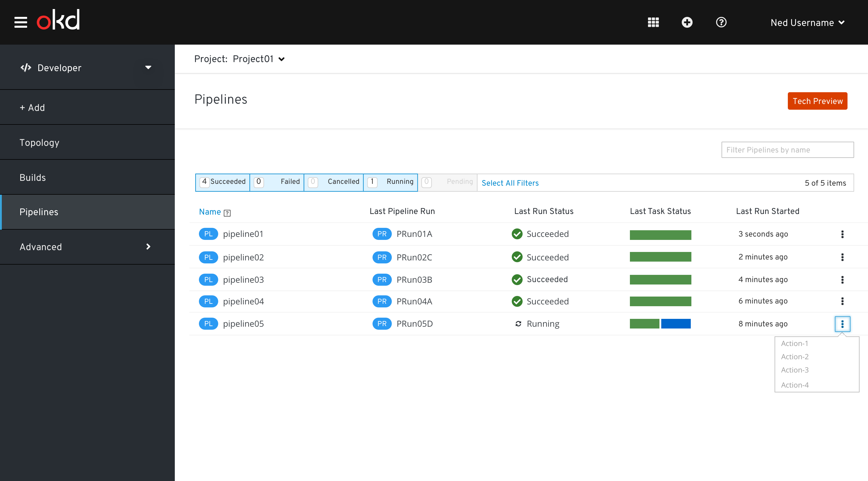The height and width of the screenshot is (481, 868).
Task: Click the add plus icon in top navigation
Action: (687, 23)
